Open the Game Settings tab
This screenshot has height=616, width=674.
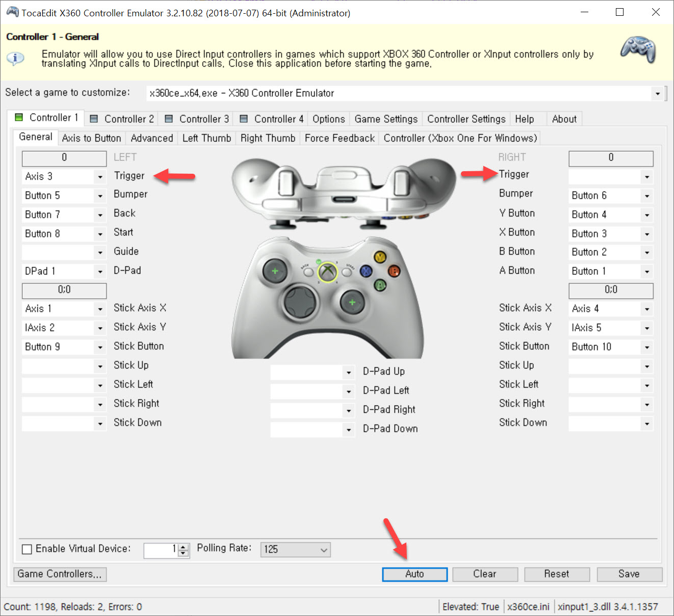pos(386,119)
